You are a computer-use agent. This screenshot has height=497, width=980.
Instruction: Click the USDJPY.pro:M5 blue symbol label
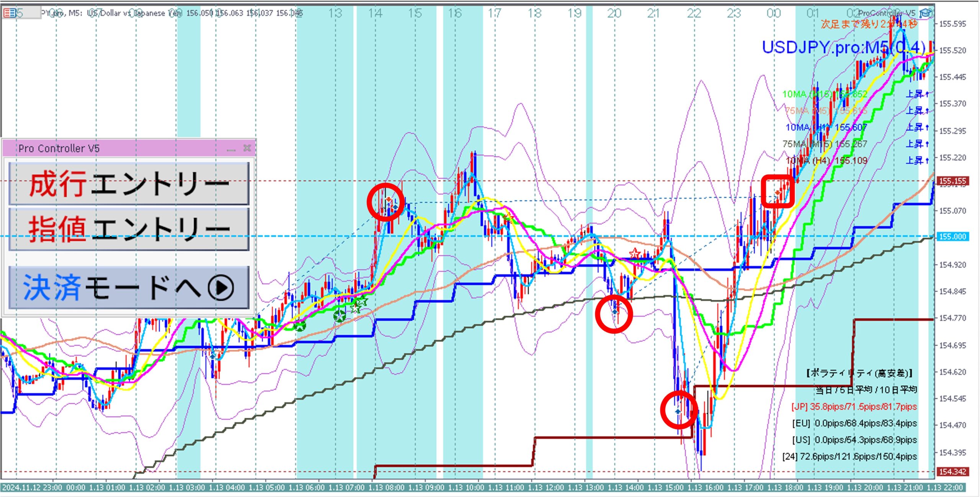tap(842, 48)
